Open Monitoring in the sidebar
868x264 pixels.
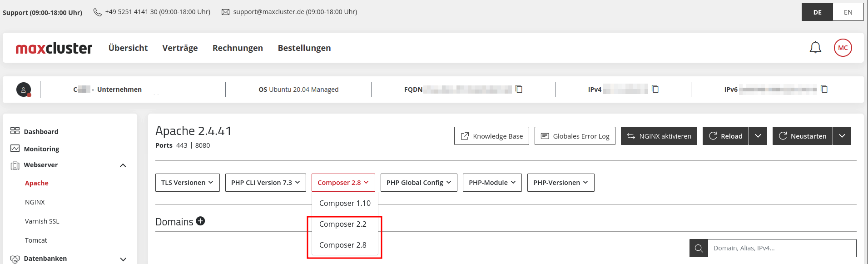point(41,149)
